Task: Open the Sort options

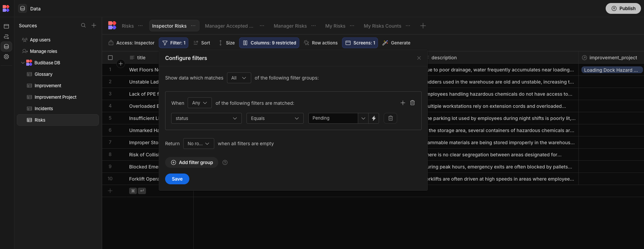Action: (202, 43)
